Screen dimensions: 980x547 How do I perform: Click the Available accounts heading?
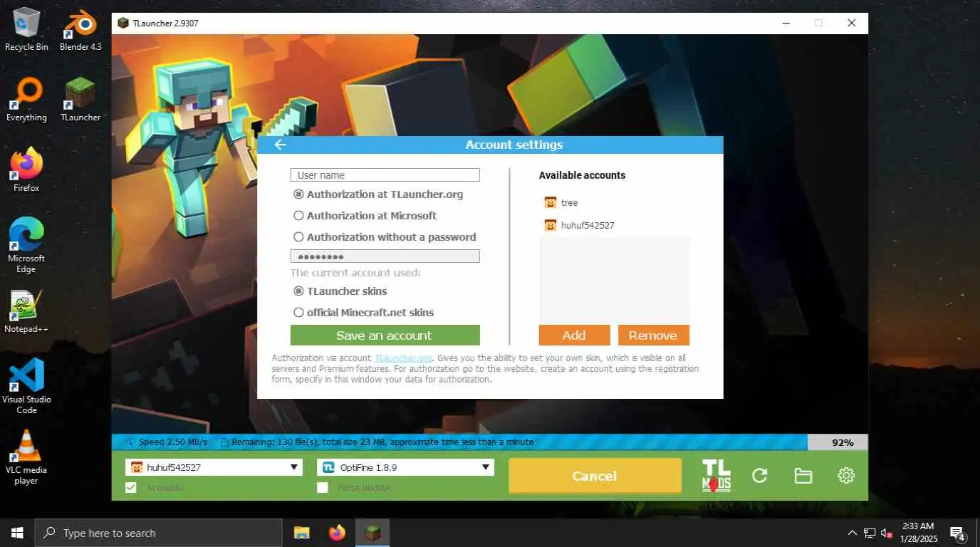tap(582, 175)
